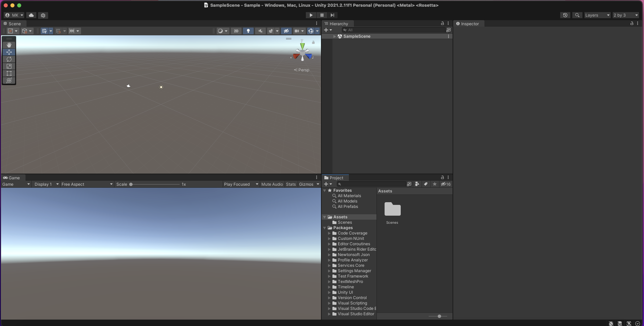The image size is (644, 326).
Task: Open the Free Aspect dropdown
Action: pyautogui.click(x=87, y=184)
